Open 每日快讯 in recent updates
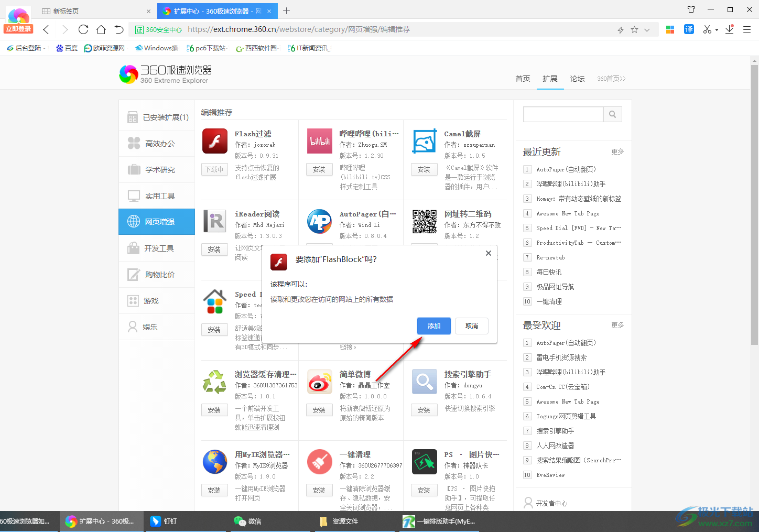The image size is (759, 532). [549, 272]
